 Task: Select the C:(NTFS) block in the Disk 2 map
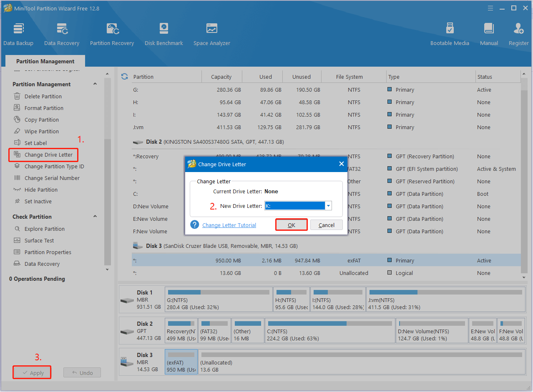pos(330,331)
